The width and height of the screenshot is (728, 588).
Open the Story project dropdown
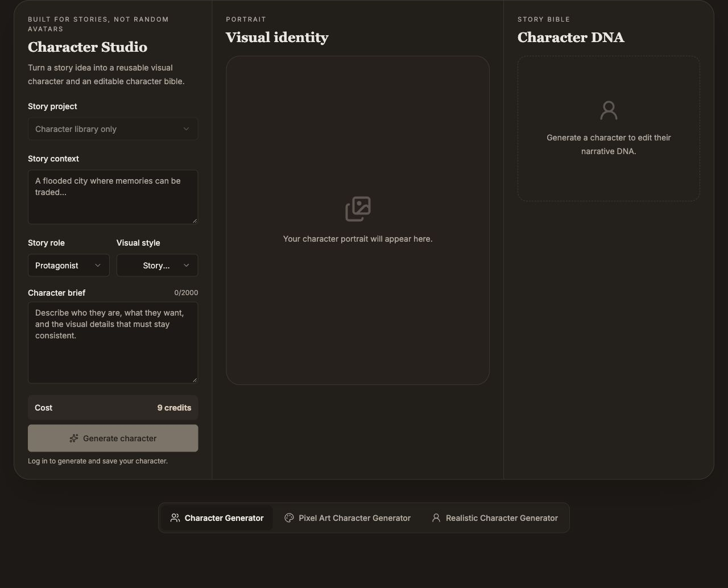pyautogui.click(x=113, y=129)
